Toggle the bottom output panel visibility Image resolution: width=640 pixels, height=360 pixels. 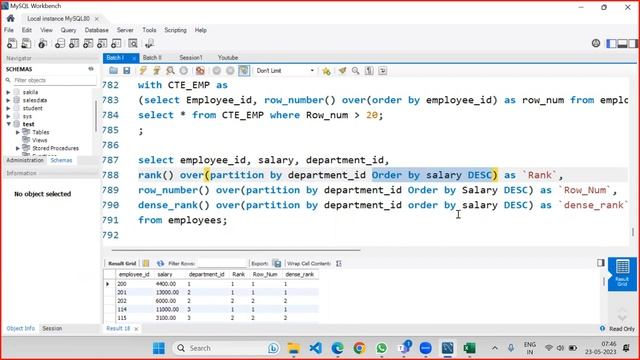622,43
